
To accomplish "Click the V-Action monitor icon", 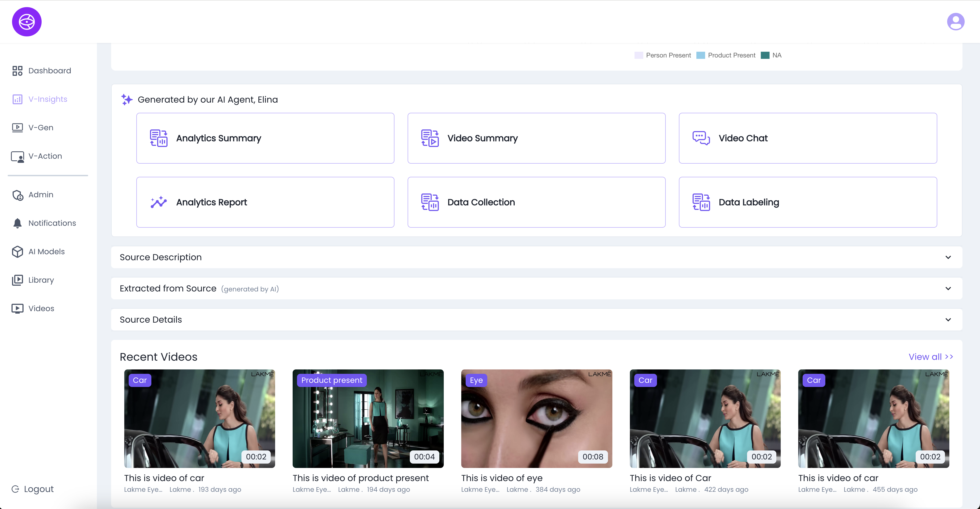I will pyautogui.click(x=17, y=156).
